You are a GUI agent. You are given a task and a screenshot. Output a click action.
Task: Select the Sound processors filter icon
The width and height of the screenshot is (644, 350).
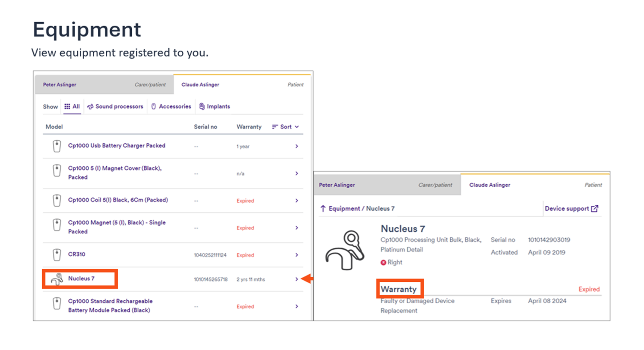pyautogui.click(x=90, y=106)
